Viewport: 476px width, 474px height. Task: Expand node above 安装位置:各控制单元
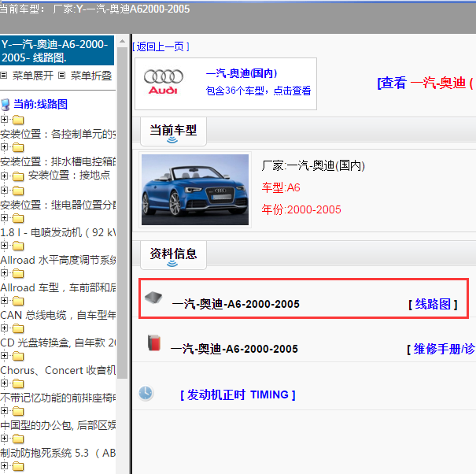tap(4, 119)
